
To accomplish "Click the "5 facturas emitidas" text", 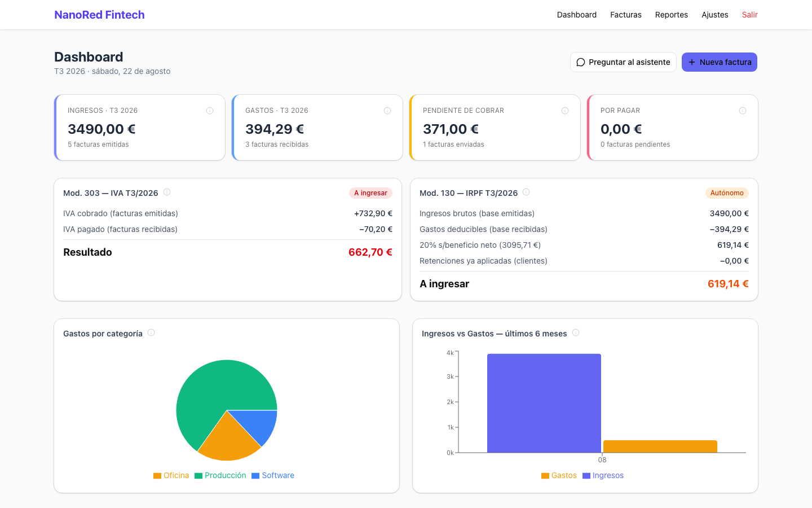I will pyautogui.click(x=98, y=144).
